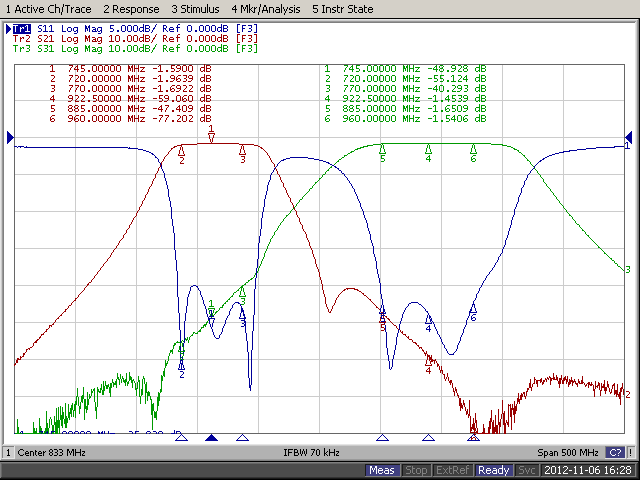
Task: Click the date and time display
Action: 588,470
